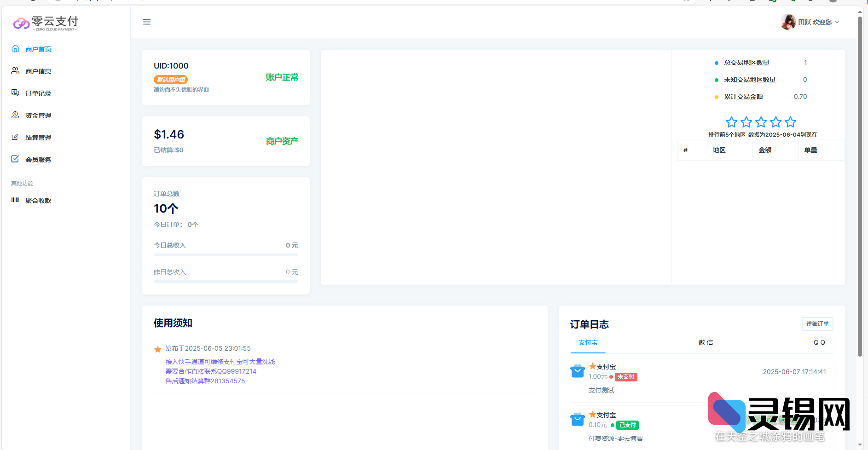Click the 售后通知结算群281354575 link
Screen dimensions: 868x450
[x=205, y=381]
